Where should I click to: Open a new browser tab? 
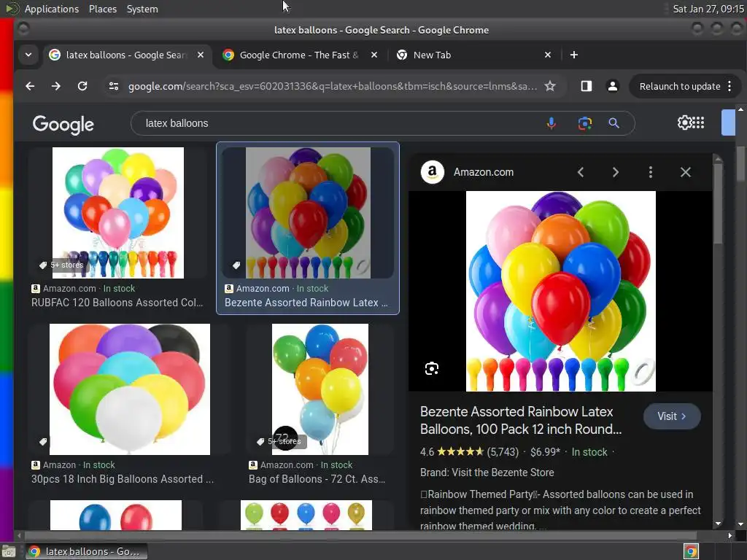tap(574, 55)
